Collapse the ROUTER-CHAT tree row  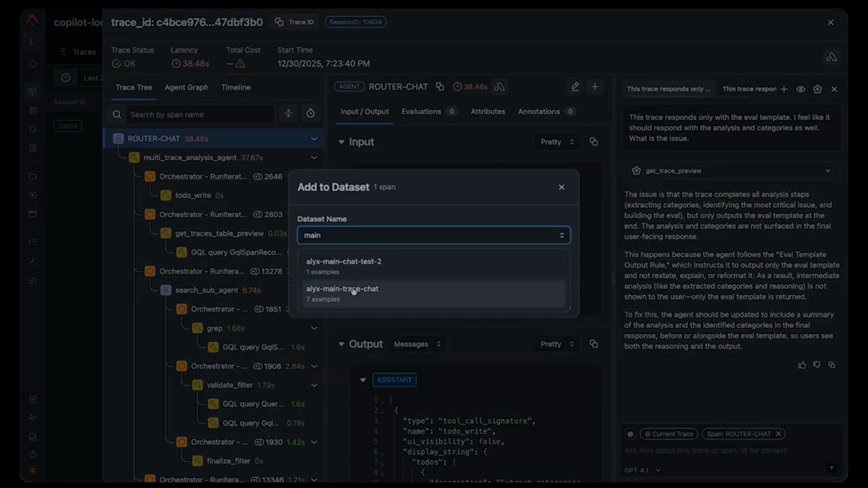[314, 139]
